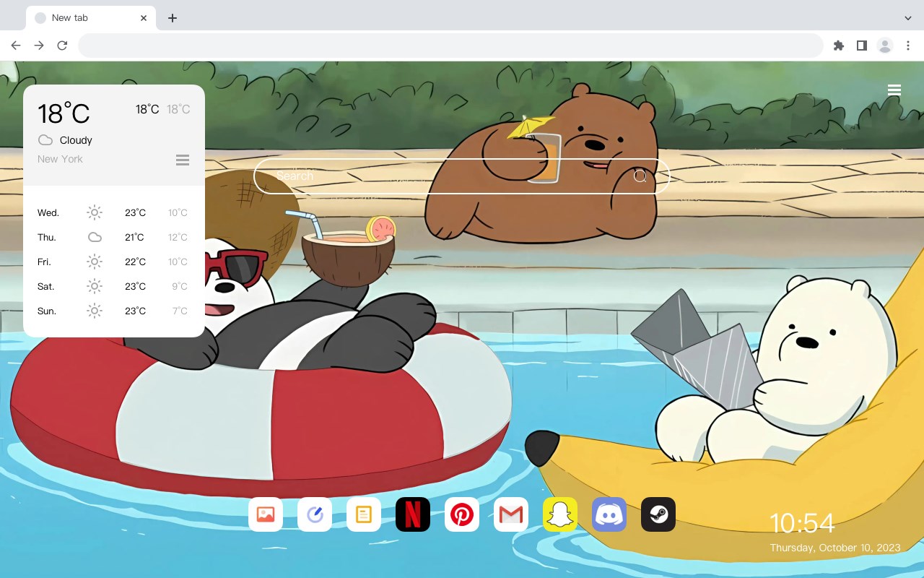The width and height of the screenshot is (924, 578).
Task: Click the Thursday, October 10, 2023 date
Action: 835,548
